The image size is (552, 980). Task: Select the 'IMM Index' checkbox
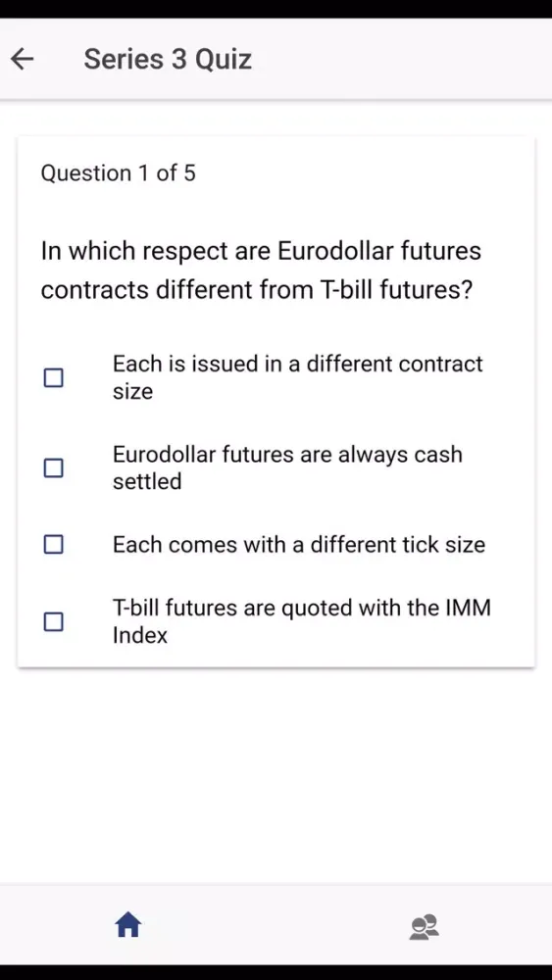53,621
